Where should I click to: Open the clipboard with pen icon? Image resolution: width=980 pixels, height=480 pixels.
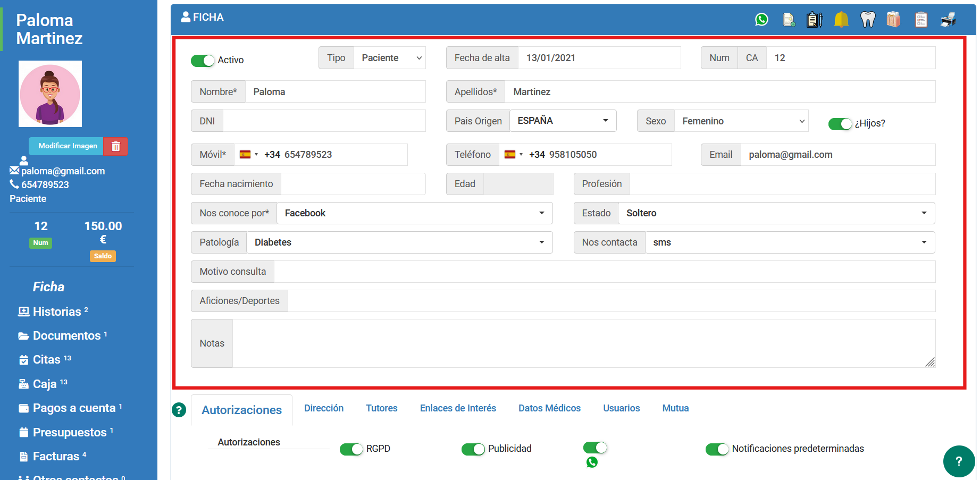[814, 20]
